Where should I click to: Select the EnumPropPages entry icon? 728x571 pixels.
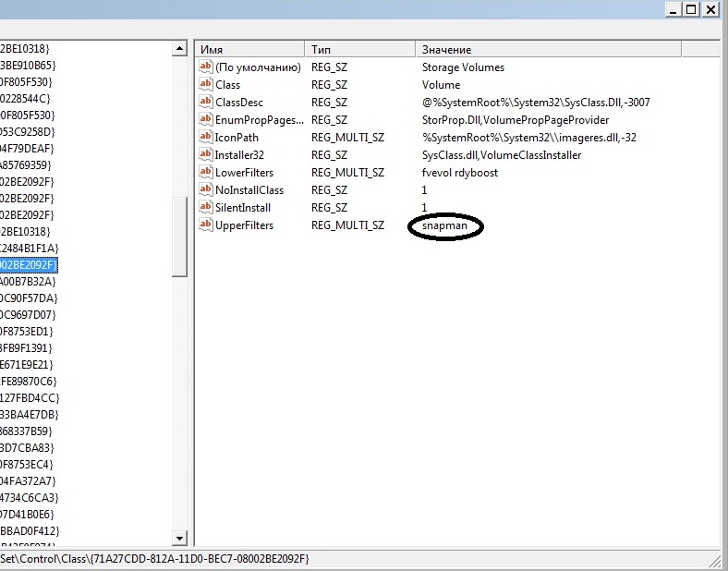(x=205, y=120)
